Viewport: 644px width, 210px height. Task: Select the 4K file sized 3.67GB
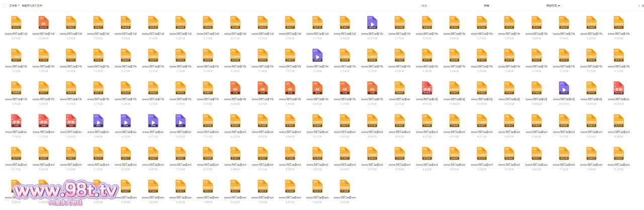click(263, 88)
